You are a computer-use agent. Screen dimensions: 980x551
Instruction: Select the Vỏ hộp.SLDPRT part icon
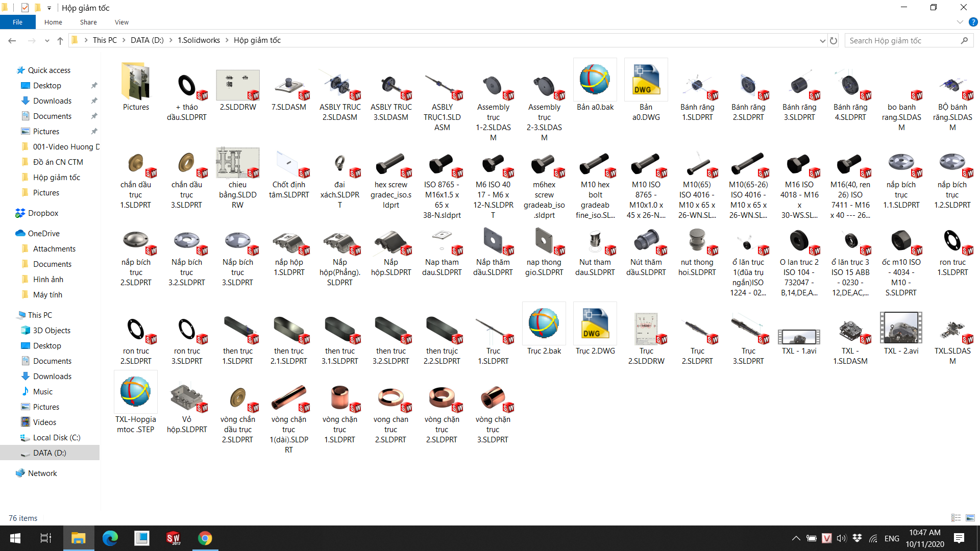click(x=187, y=398)
